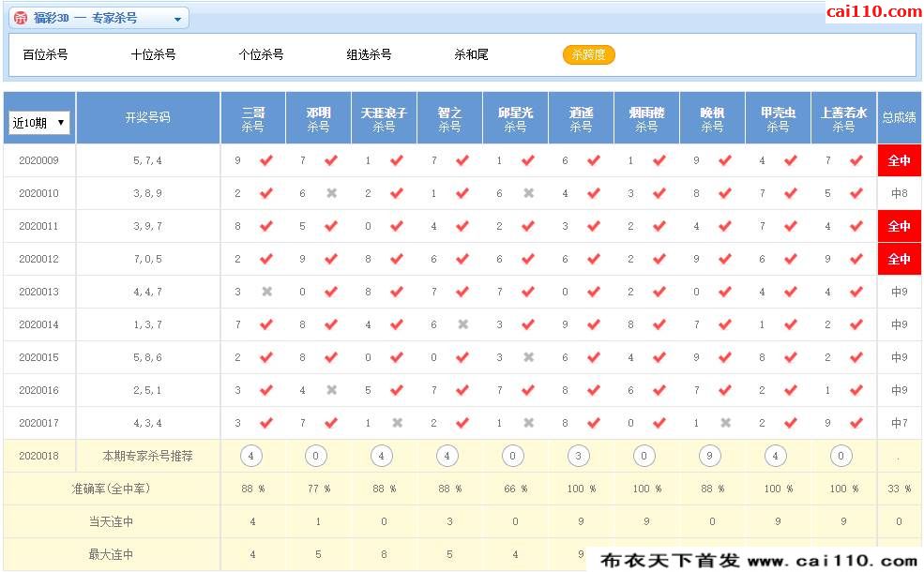Click the 准确率(全中率) row label
The width and height of the screenshot is (924, 572).
point(111,489)
